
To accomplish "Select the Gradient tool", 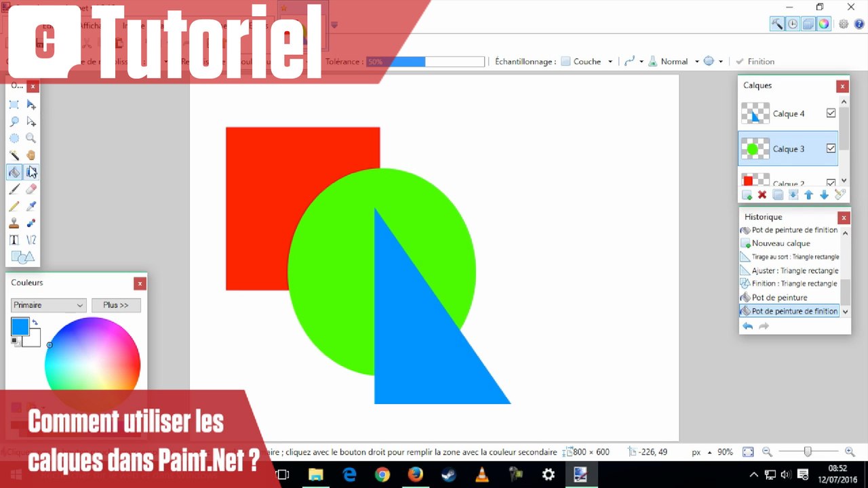I will tap(31, 172).
